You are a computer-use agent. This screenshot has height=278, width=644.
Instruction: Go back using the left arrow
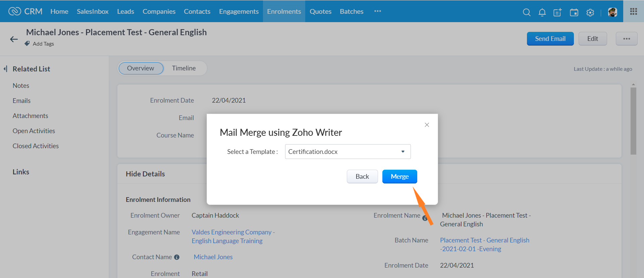(14, 39)
